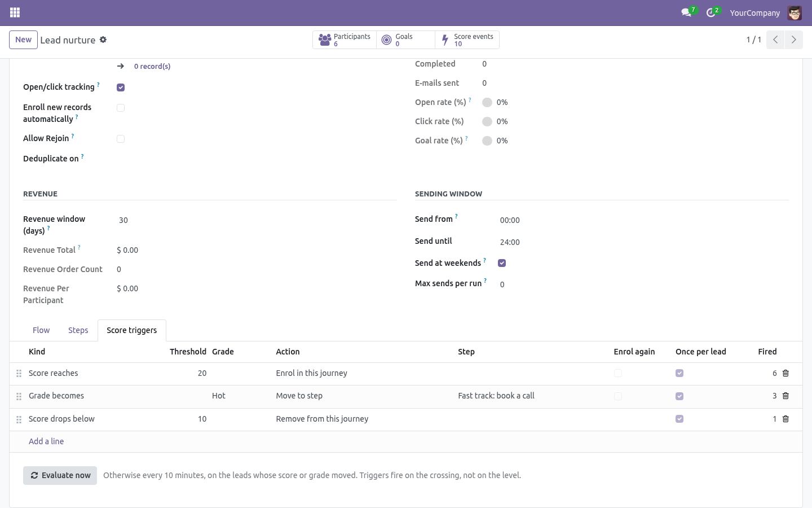Image resolution: width=812 pixels, height=508 pixels.
Task: Select the Score triggers tab
Action: pyautogui.click(x=132, y=330)
